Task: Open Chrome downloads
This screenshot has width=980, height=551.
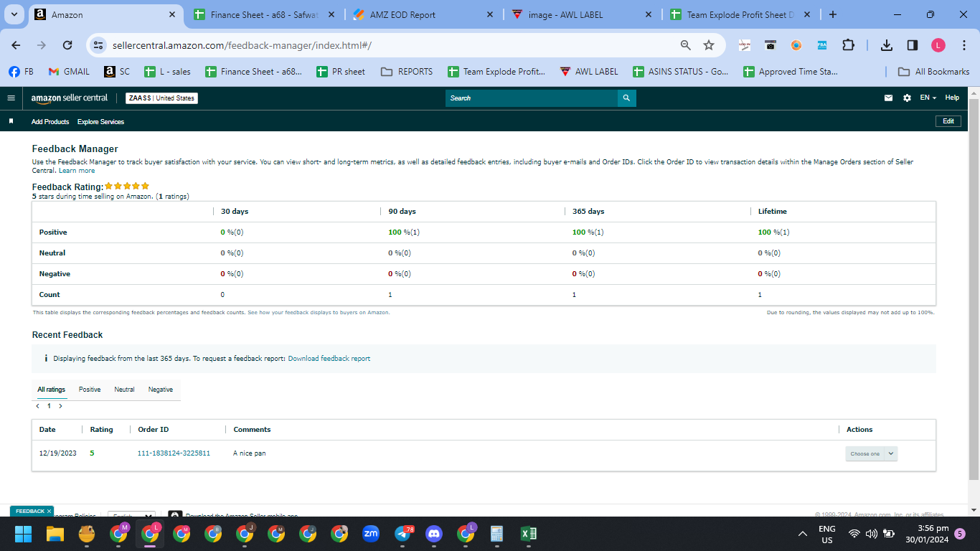Action: pos(887,45)
